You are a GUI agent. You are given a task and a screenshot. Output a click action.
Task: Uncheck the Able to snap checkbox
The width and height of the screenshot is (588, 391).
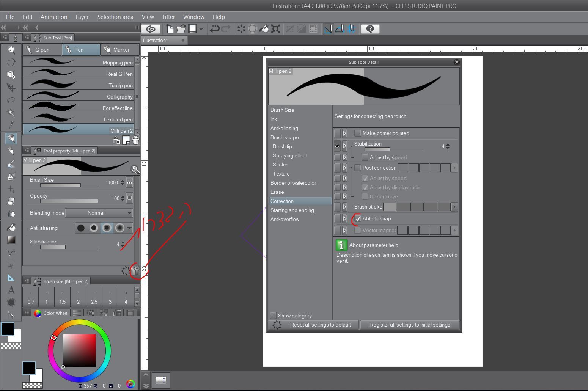click(x=358, y=219)
